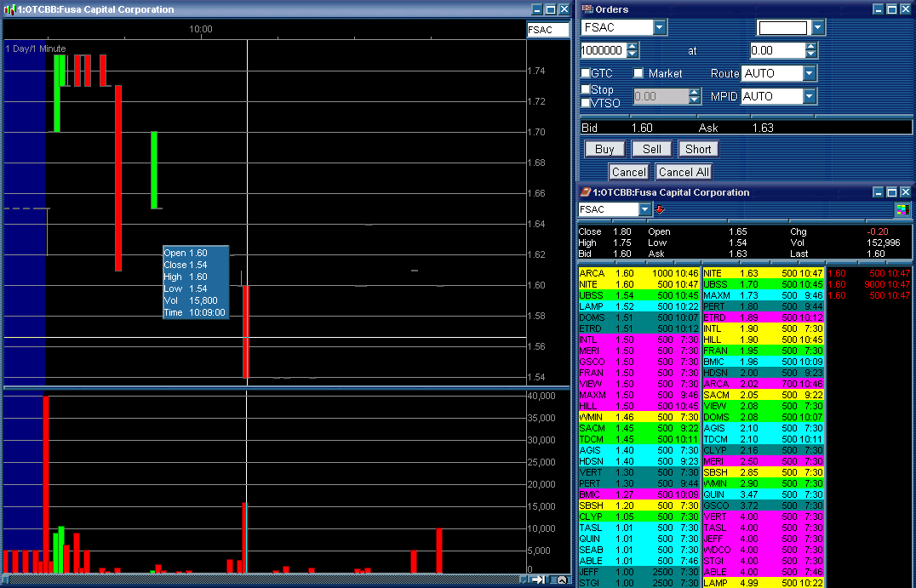Click the round up-caret icon below the chart
916x588 pixels.
pos(561,579)
